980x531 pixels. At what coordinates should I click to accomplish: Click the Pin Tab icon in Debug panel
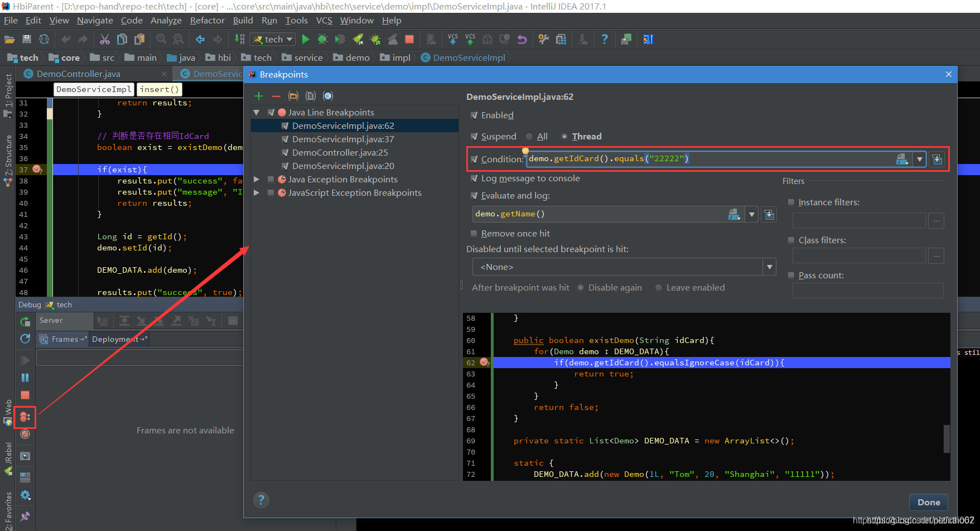pos(25,516)
